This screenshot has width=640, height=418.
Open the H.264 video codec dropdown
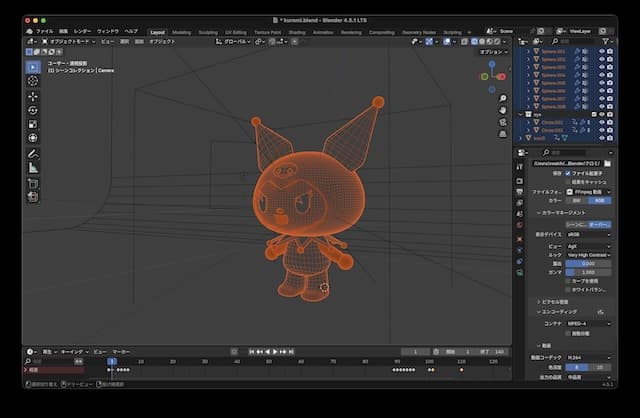point(588,357)
